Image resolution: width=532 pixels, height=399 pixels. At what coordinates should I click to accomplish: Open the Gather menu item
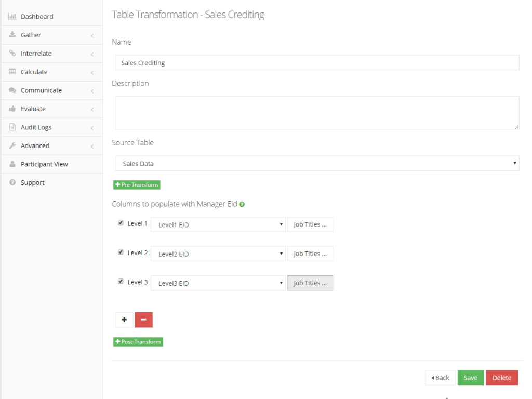point(52,35)
